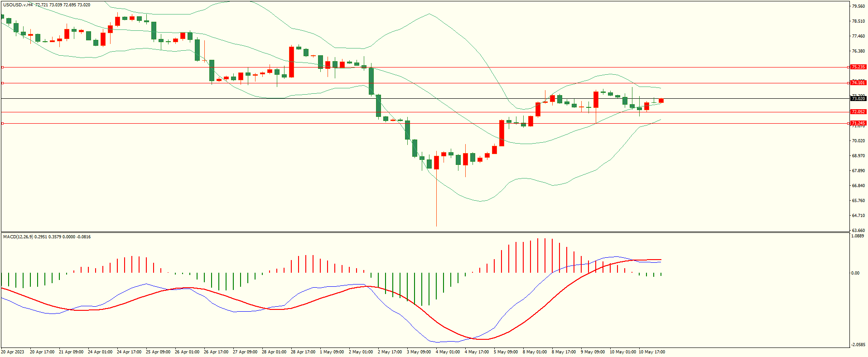This screenshot has width=868, height=357.
Task: Click the 1.0889 value on MACD scale
Action: [x=858, y=236]
